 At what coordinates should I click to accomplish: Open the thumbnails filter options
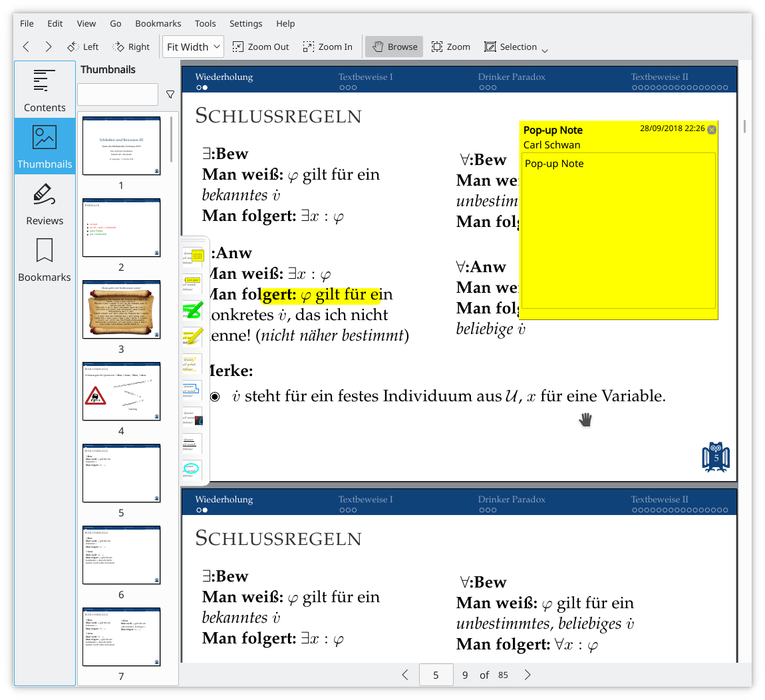170,94
